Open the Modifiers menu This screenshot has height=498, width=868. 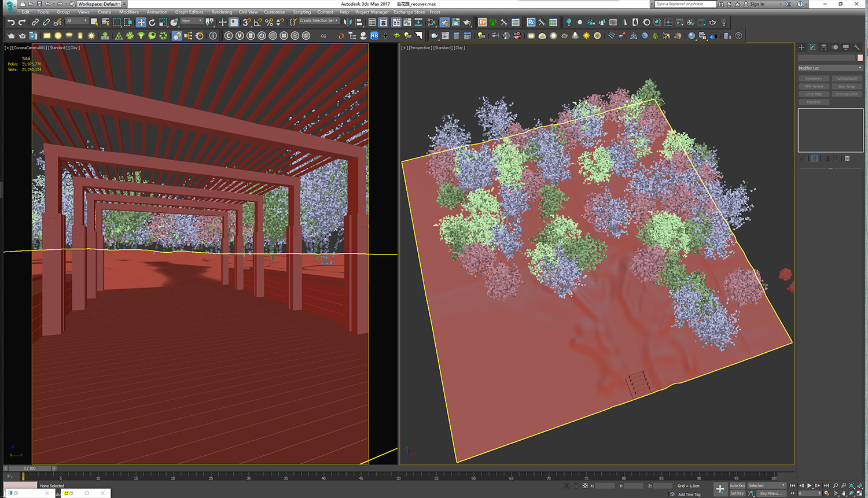[x=128, y=12]
